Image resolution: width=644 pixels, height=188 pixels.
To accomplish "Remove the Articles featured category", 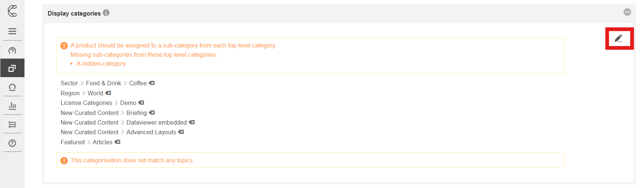I will [117, 142].
